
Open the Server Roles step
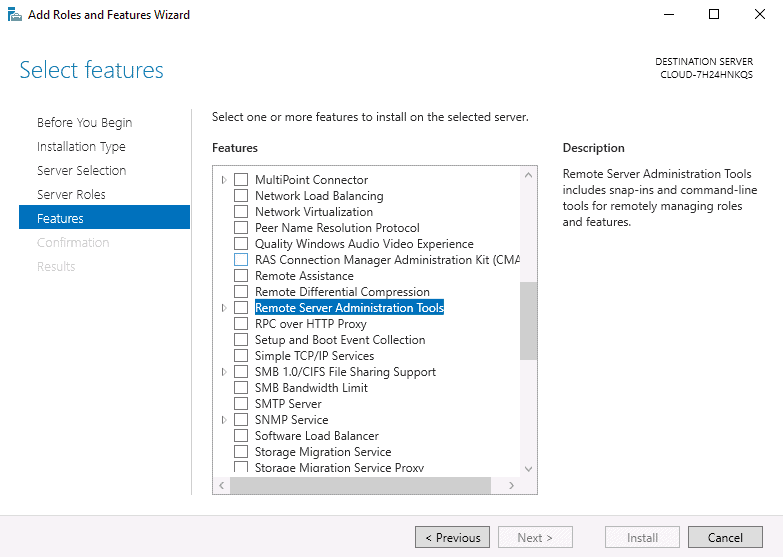71,194
